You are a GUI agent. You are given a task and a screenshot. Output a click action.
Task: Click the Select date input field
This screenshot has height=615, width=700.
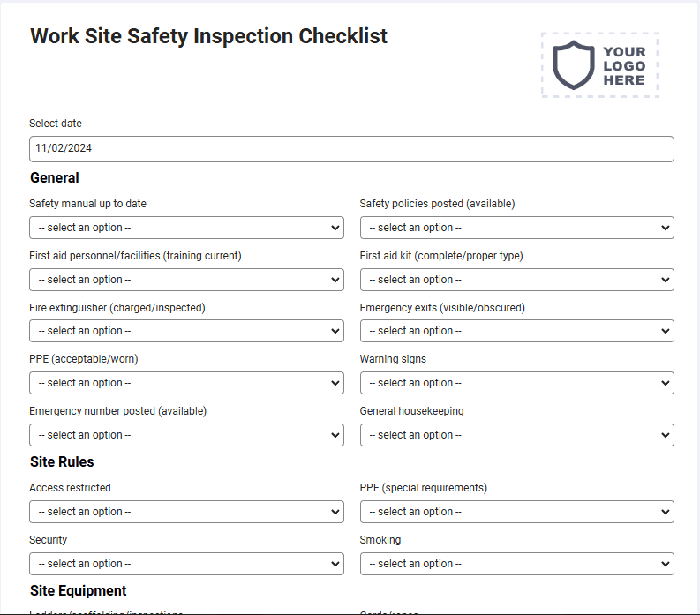tap(351, 149)
